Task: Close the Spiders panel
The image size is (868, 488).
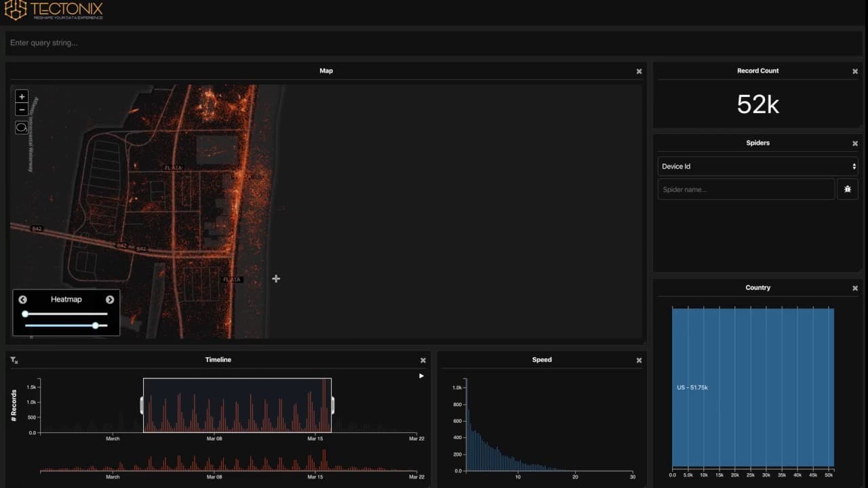Action: click(x=855, y=144)
